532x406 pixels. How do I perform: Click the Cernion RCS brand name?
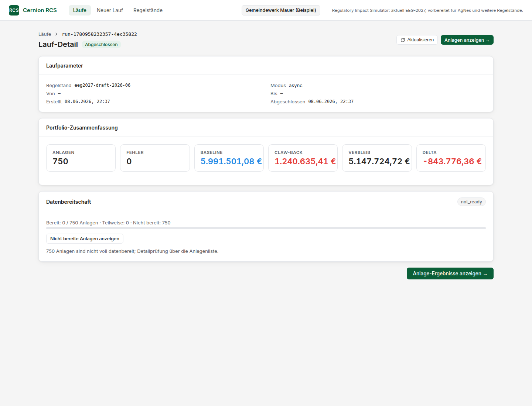(x=40, y=10)
